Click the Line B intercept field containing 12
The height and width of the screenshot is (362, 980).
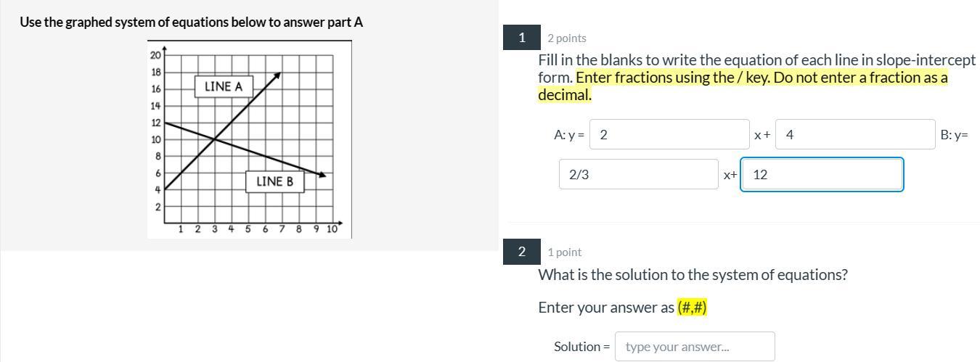[821, 174]
